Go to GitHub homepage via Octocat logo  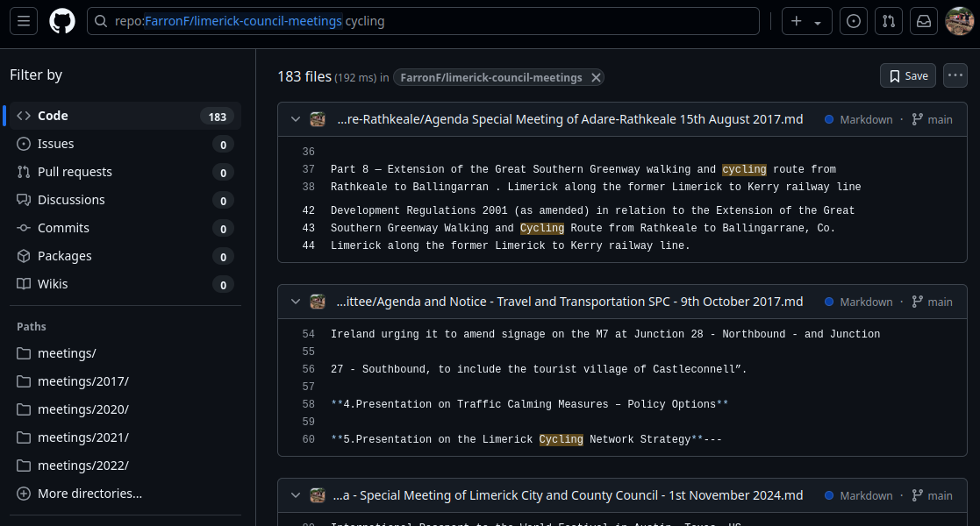[62, 21]
